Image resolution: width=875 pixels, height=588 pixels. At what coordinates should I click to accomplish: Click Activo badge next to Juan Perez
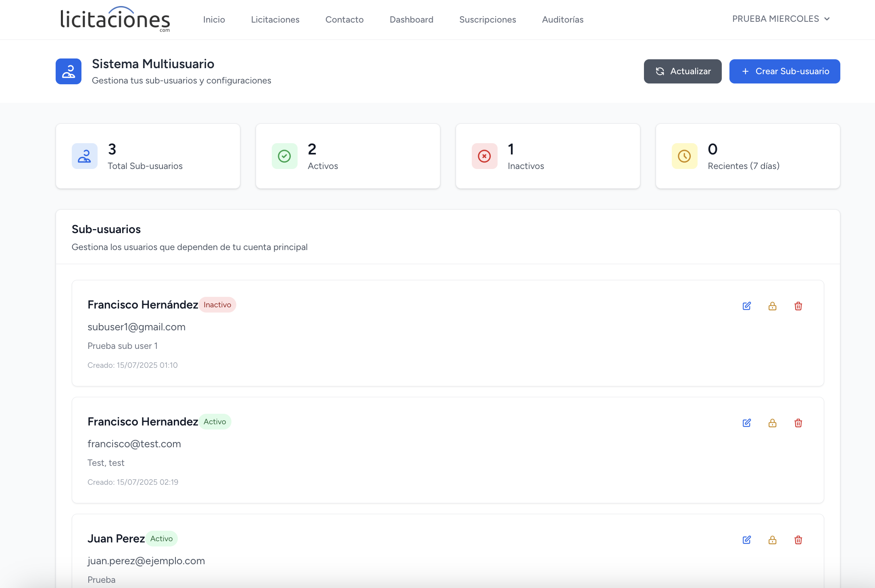[x=161, y=539]
